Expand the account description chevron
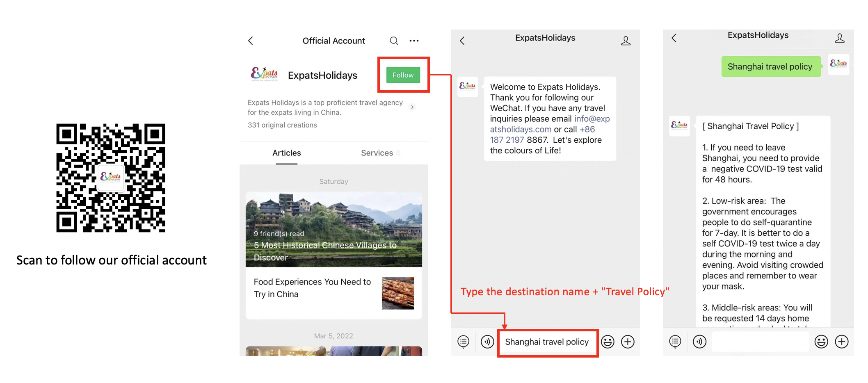868x383 pixels. (x=412, y=107)
